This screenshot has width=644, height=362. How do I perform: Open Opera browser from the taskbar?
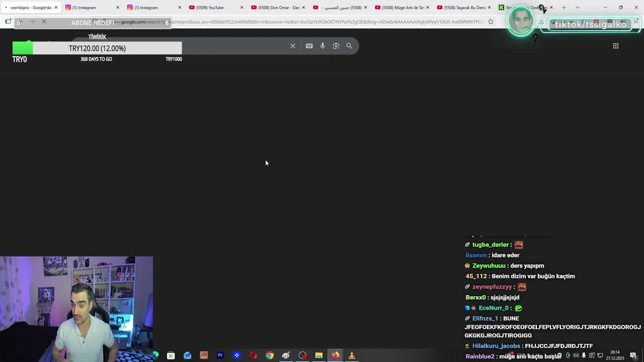[x=253, y=355]
